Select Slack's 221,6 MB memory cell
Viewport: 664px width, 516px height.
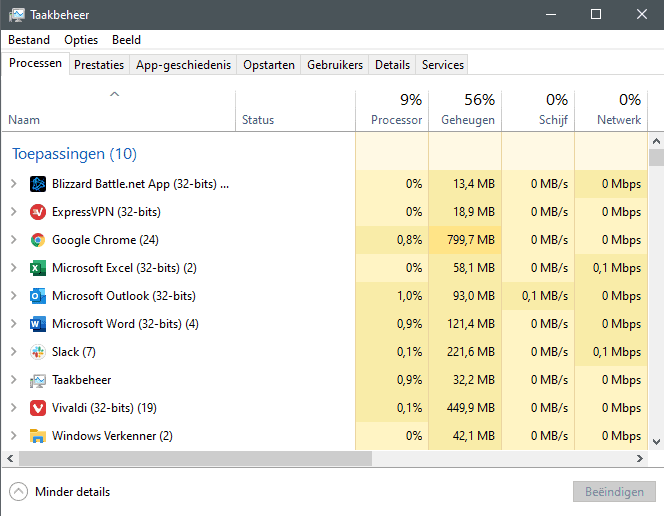tap(465, 352)
